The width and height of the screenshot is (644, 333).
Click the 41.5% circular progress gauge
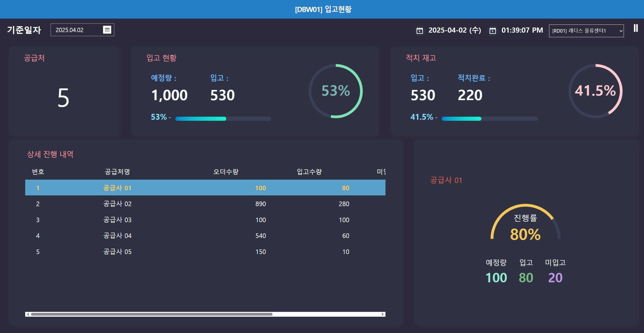[595, 91]
